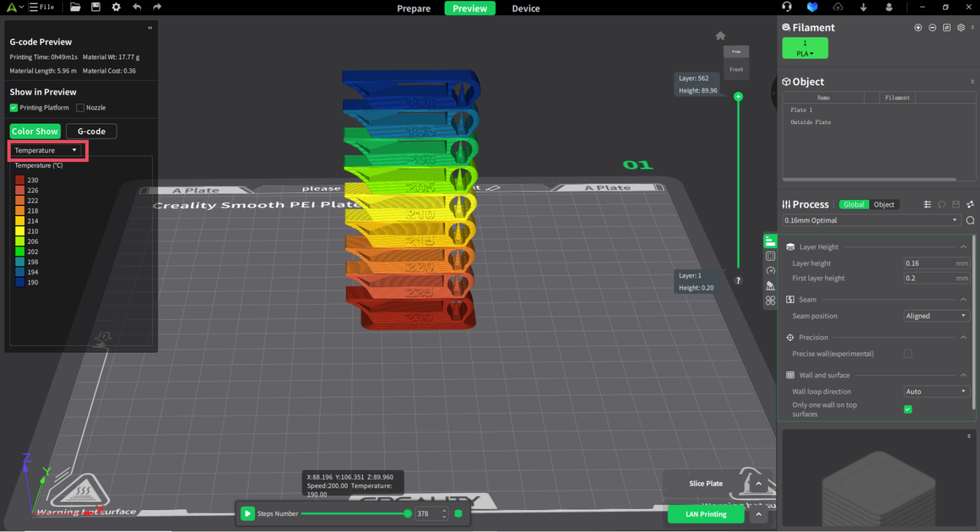Switch to the Prepare tab
Viewport: 980px width, 532px height.
(x=413, y=8)
